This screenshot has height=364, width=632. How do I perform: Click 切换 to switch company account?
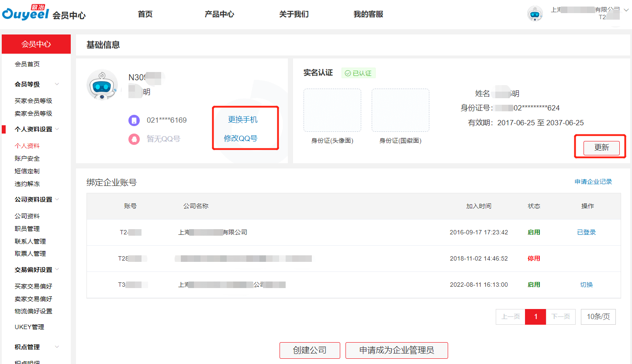(x=586, y=285)
